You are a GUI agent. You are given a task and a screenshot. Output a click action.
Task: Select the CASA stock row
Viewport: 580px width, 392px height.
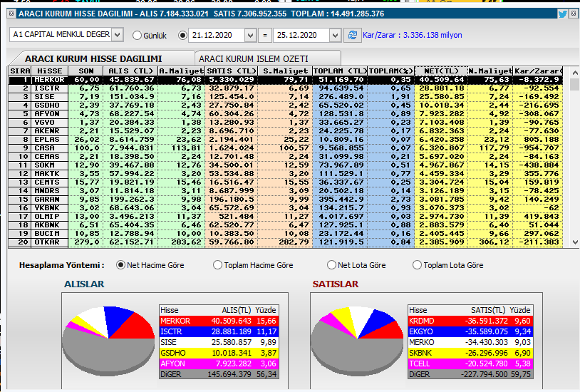(x=286, y=148)
